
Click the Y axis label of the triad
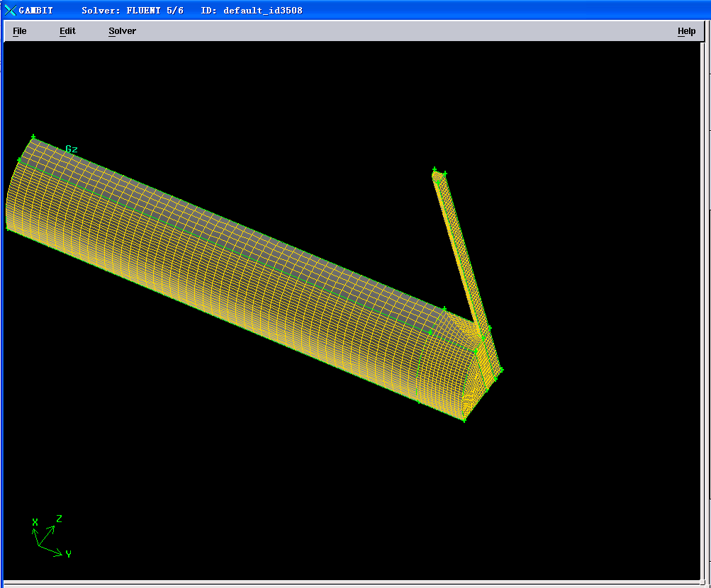(68, 554)
